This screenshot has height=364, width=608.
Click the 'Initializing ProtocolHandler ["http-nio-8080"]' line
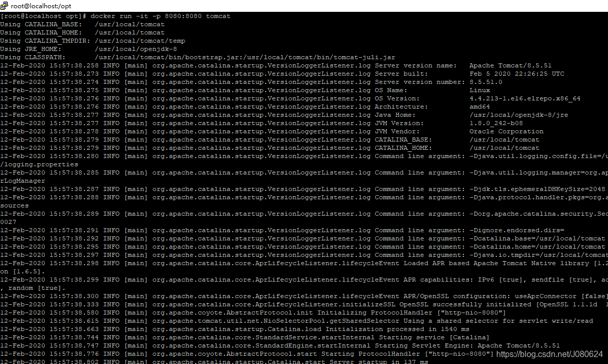pos(253,313)
